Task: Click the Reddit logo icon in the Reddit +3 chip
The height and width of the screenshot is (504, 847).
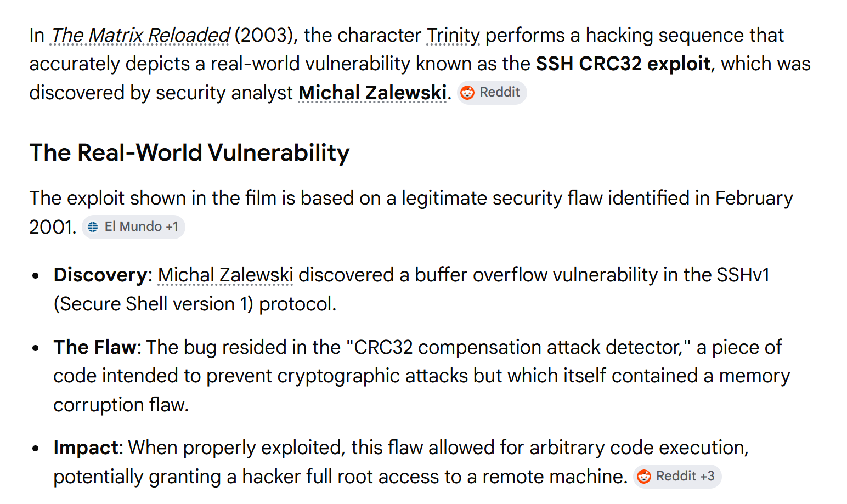Action: [x=644, y=477]
